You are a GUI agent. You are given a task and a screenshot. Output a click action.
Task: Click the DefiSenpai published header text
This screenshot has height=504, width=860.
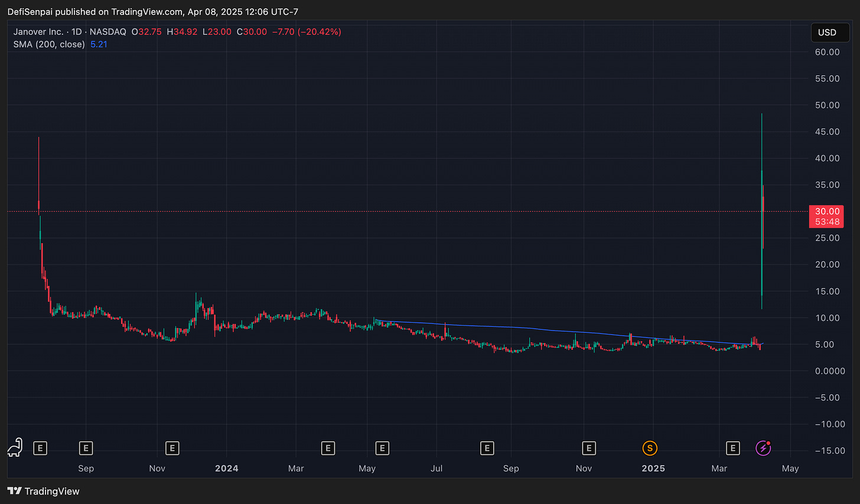pos(153,12)
